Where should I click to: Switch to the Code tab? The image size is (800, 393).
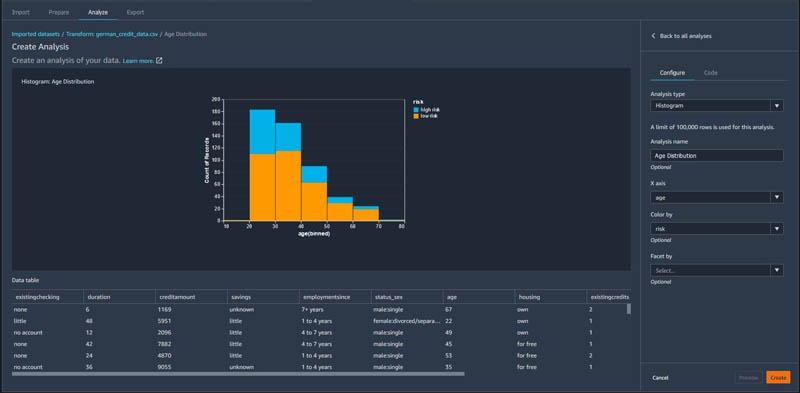[711, 73]
